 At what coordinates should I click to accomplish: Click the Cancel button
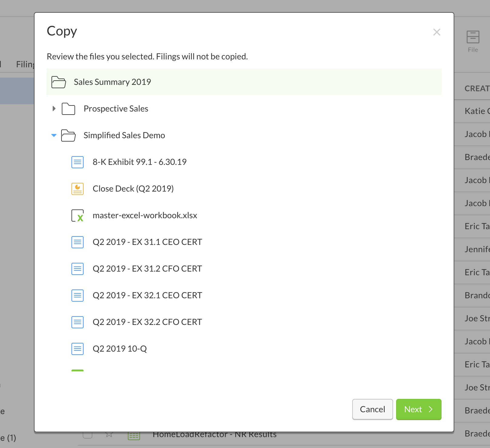(372, 410)
